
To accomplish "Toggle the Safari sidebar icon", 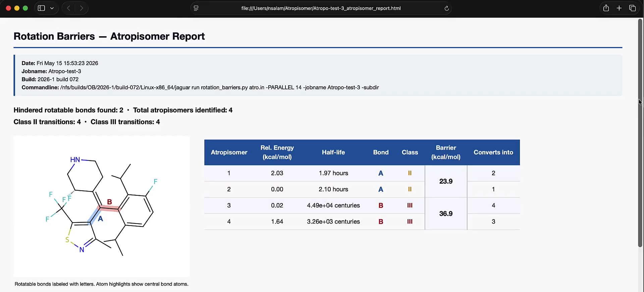I will coord(41,8).
